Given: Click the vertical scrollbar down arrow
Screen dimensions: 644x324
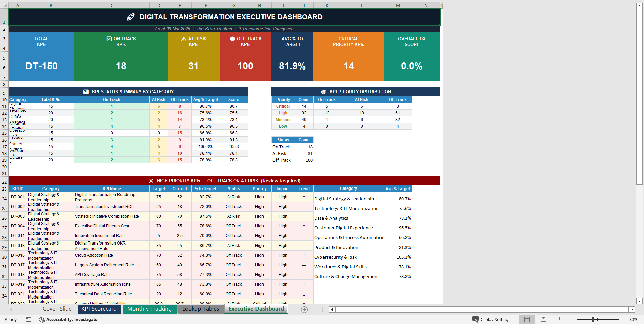Looking at the screenshot, I should [640, 302].
